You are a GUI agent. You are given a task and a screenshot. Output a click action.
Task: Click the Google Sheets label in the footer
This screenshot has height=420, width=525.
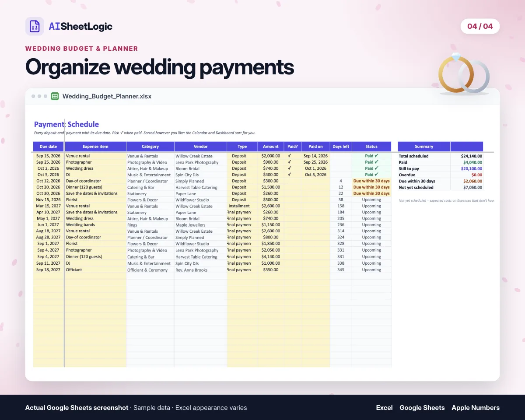pyautogui.click(x=422, y=408)
